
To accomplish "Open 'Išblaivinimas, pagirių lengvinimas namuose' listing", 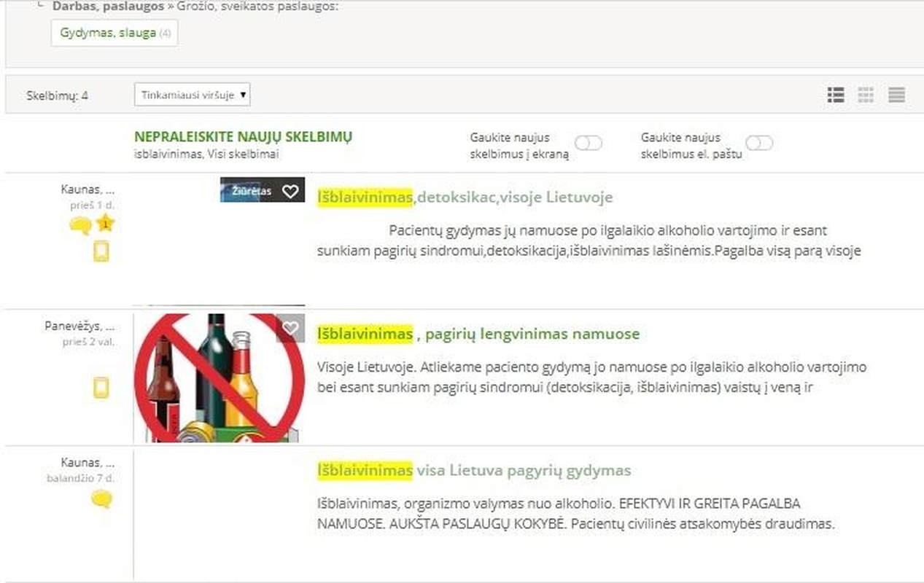I will point(478,334).
